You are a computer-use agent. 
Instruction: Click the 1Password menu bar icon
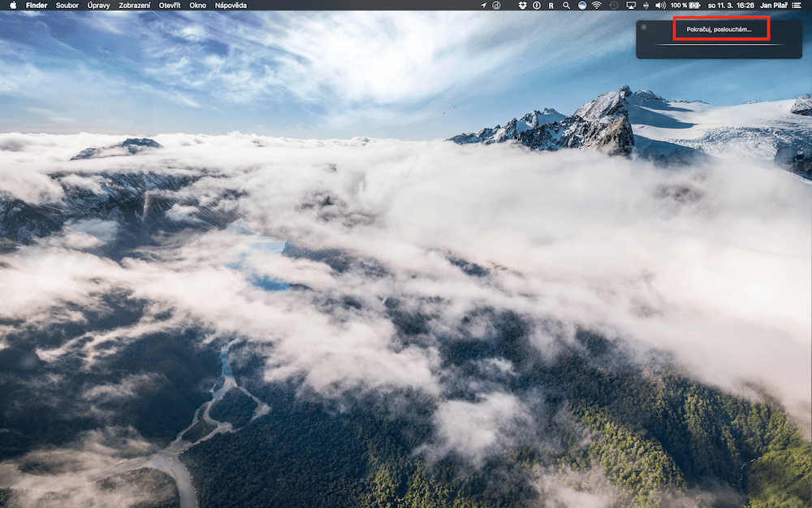(x=536, y=5)
